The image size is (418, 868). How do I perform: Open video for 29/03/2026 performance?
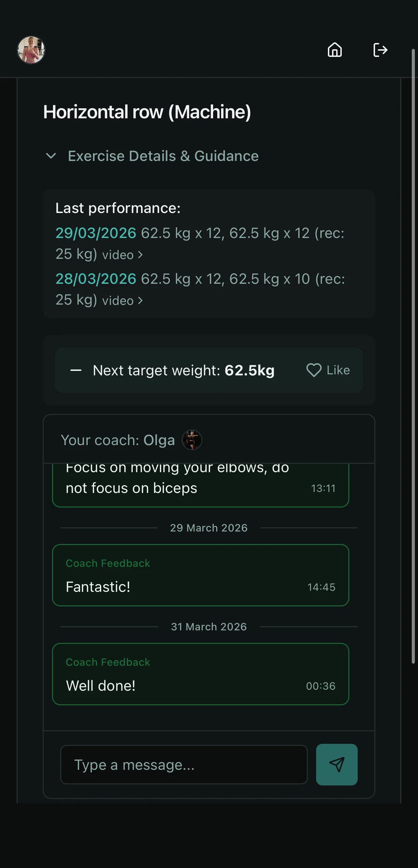122,255
